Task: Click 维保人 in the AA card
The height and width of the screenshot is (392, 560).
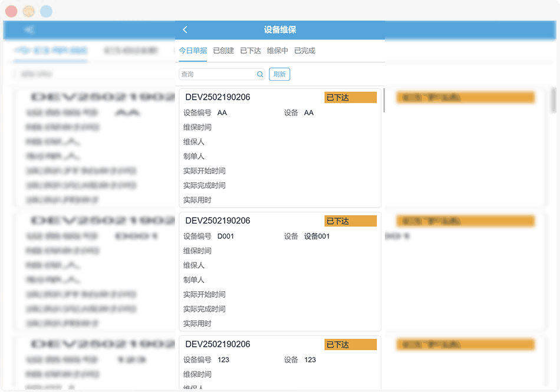Action: click(x=193, y=142)
